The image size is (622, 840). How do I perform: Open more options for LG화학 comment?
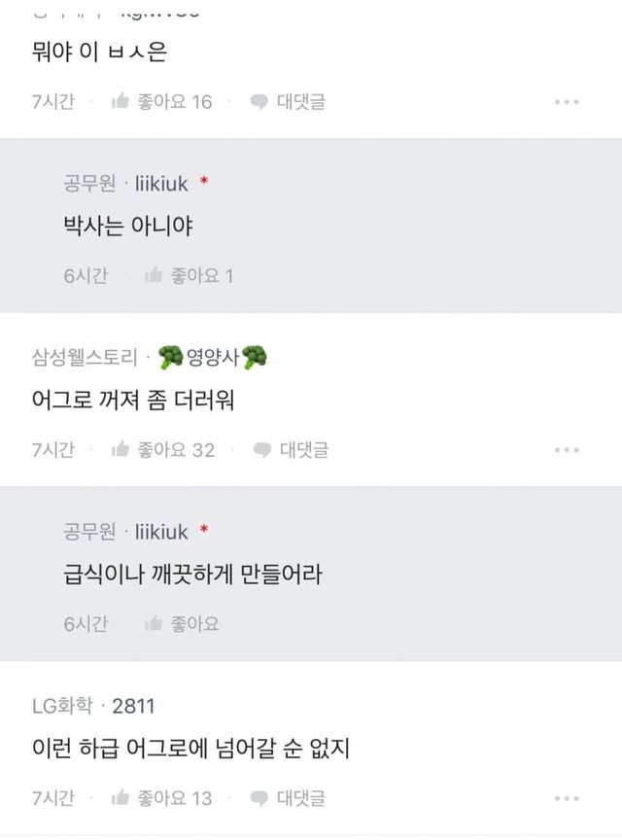pos(567,799)
